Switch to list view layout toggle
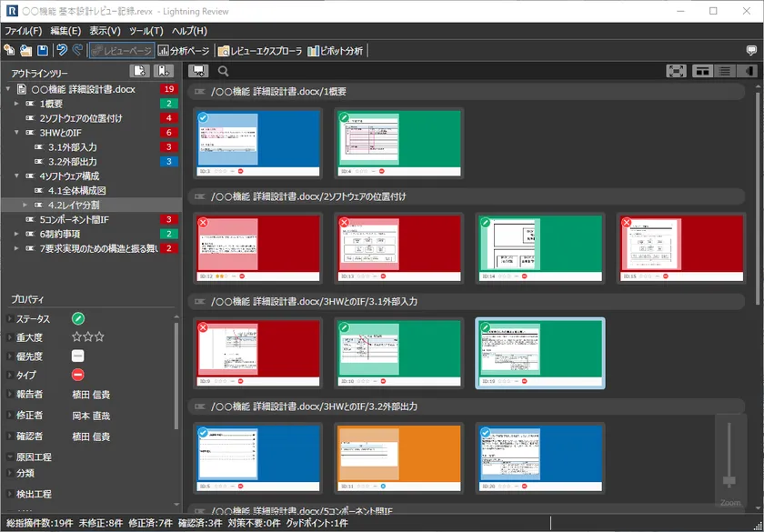 tap(725, 71)
